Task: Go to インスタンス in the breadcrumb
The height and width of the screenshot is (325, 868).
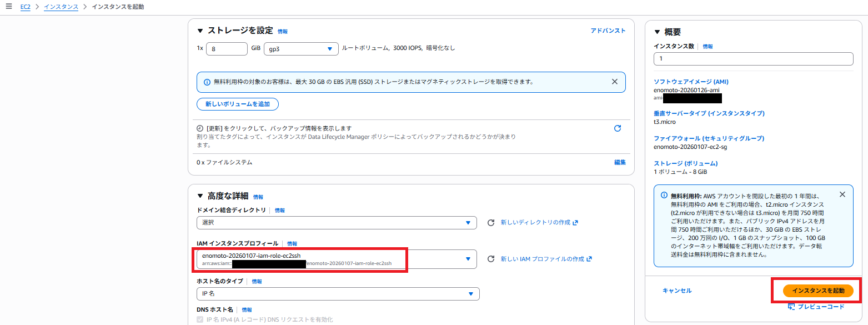Action: coord(61,7)
